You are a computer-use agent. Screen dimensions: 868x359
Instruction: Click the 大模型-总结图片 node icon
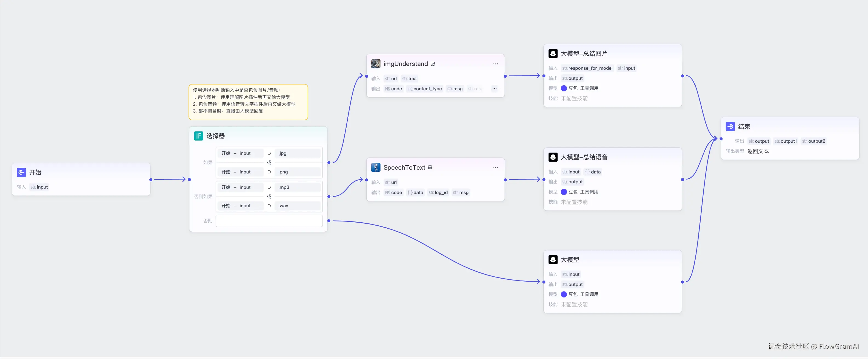553,53
